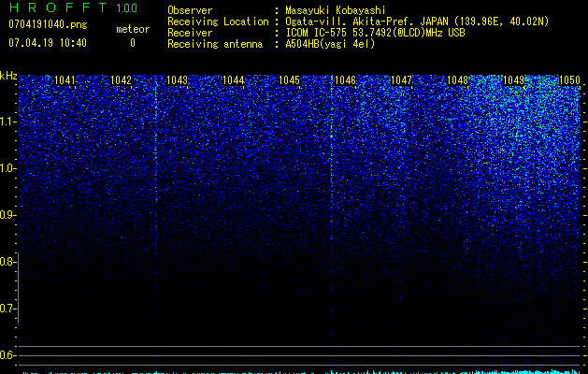Click the Observer label
588x374 pixels.
[190, 10]
